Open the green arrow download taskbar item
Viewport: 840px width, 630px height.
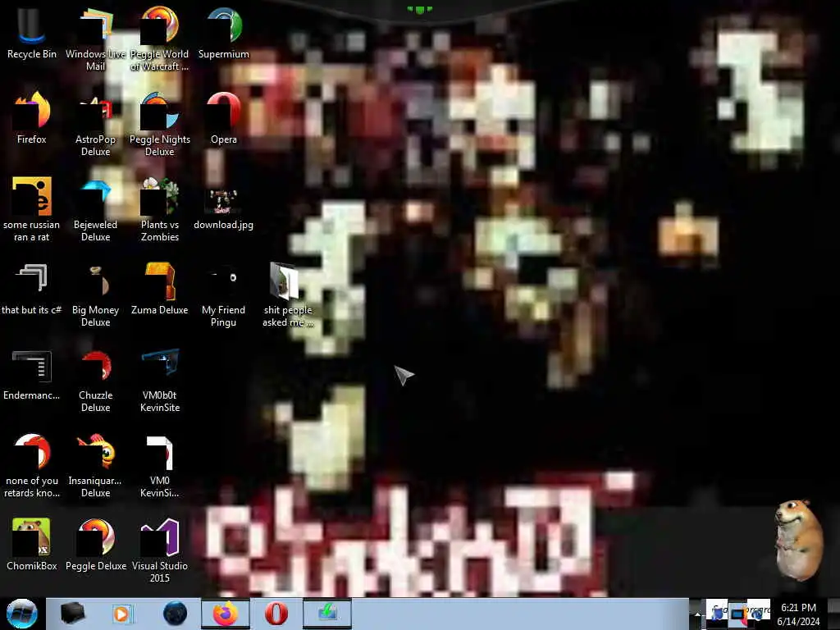tap(327, 614)
